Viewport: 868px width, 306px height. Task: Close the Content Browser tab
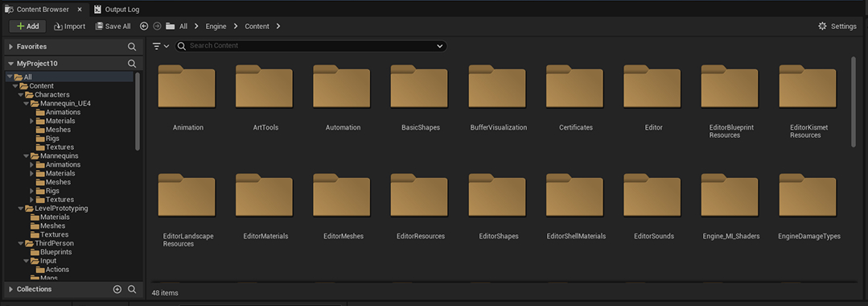point(80,10)
